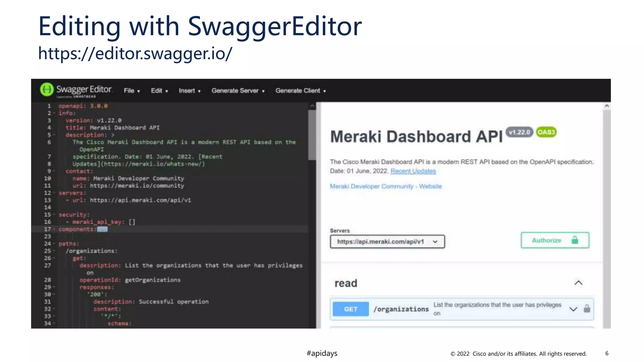Collapse the paths: block fold arrow
644x362 pixels.
pos(54,244)
